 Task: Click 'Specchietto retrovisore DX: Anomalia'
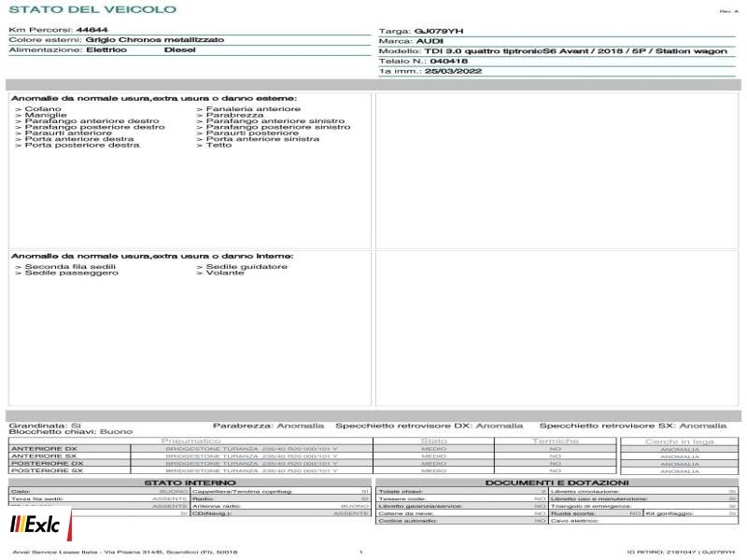(430, 426)
